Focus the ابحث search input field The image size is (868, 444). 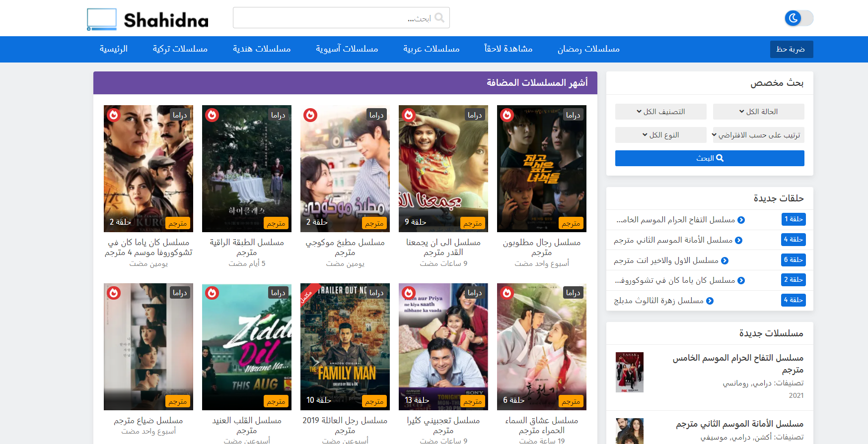click(x=341, y=18)
